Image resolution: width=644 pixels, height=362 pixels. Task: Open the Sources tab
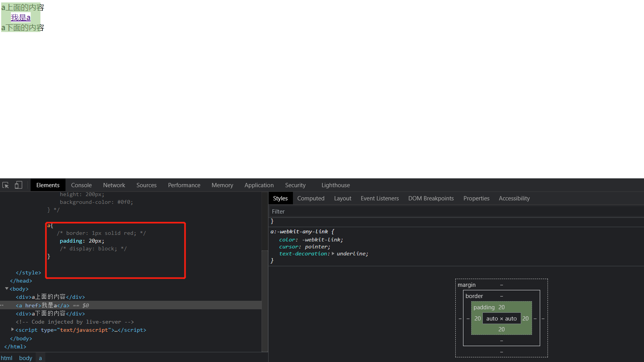pyautogui.click(x=146, y=185)
